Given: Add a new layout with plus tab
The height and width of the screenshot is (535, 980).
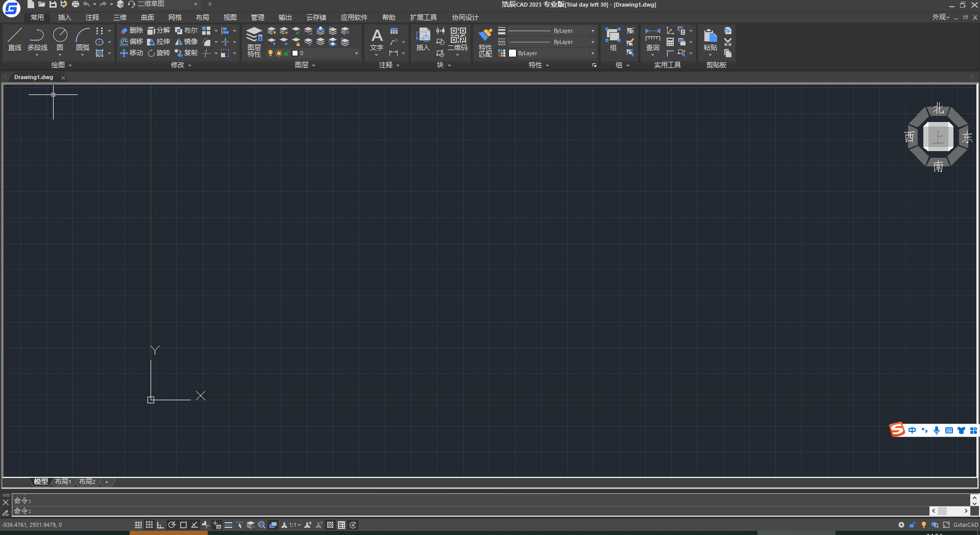Looking at the screenshot, I should (x=107, y=482).
